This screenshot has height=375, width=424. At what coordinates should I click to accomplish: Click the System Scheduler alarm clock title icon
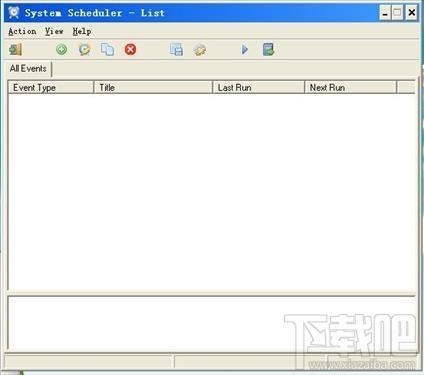14,13
